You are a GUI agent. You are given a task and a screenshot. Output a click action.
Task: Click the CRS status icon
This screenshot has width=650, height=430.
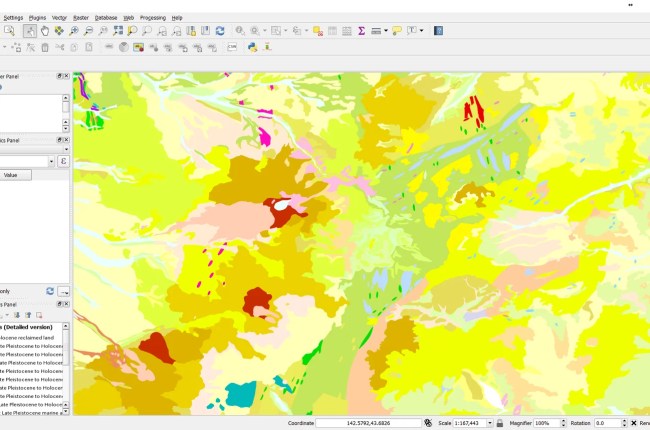coord(428,423)
